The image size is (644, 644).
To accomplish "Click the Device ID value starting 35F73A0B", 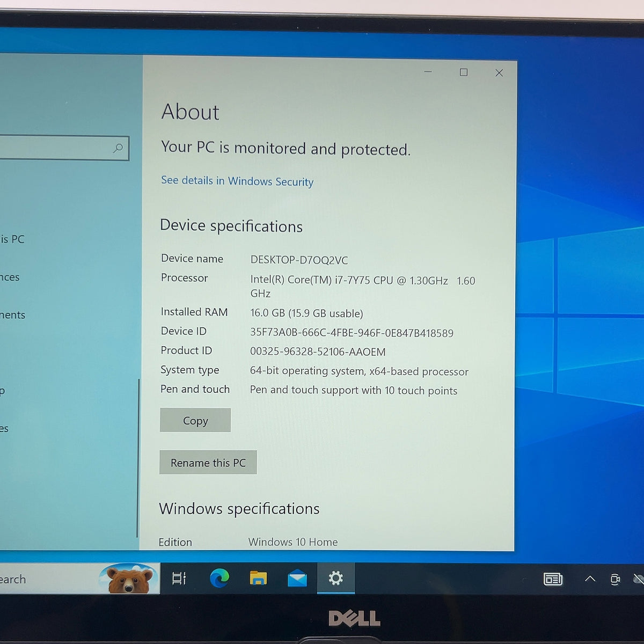I will pyautogui.click(x=352, y=333).
